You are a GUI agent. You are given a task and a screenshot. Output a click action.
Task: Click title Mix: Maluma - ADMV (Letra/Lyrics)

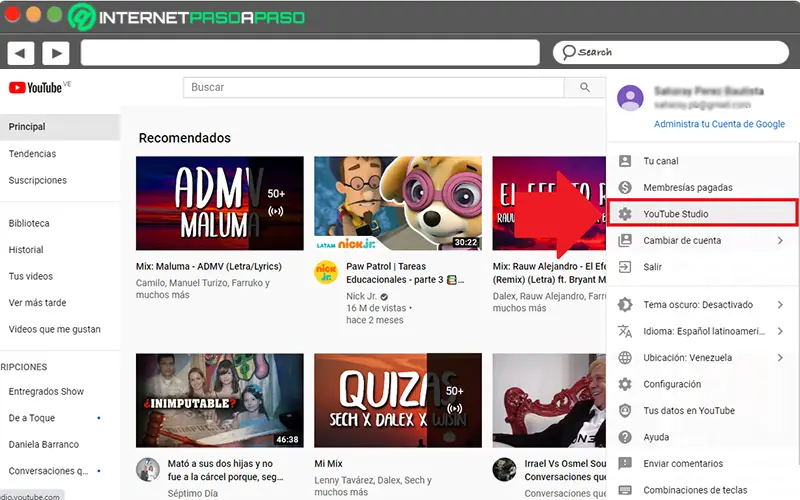click(x=209, y=266)
